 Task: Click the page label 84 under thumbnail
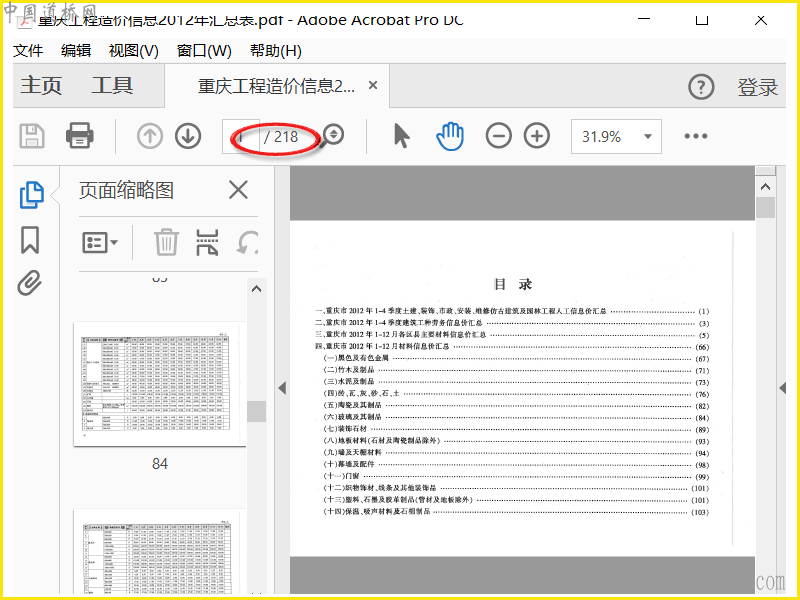160,463
